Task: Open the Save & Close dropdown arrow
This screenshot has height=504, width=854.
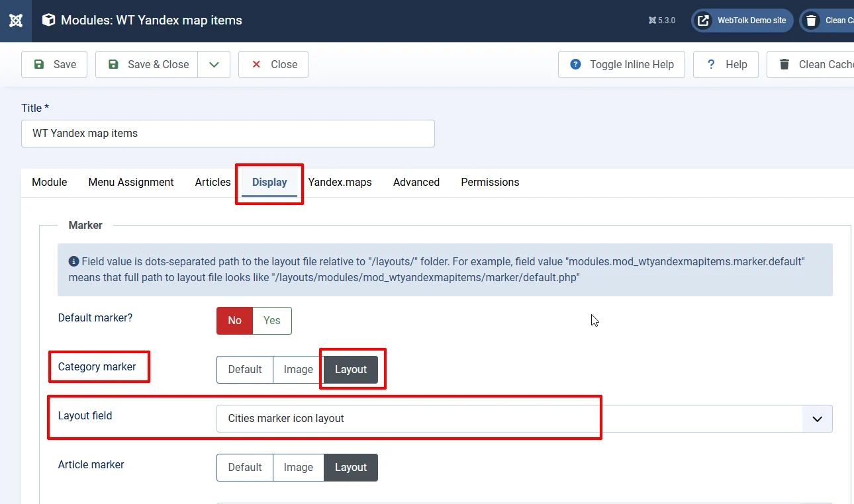Action: [214, 64]
